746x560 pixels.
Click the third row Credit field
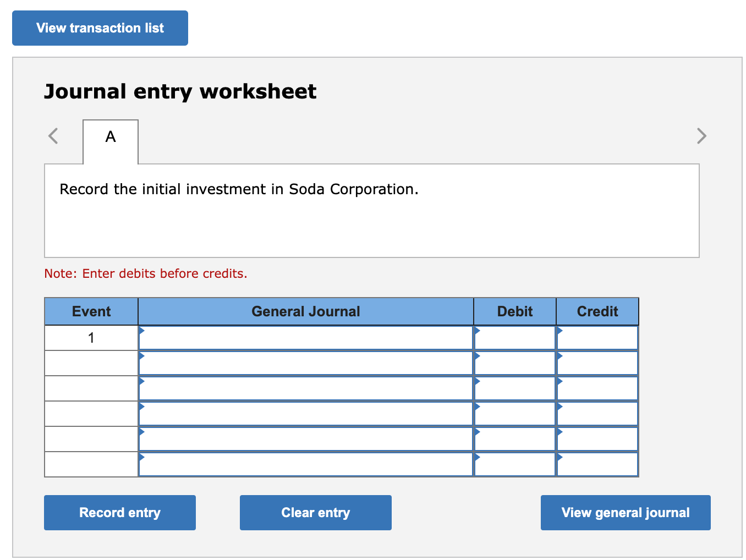(x=597, y=388)
